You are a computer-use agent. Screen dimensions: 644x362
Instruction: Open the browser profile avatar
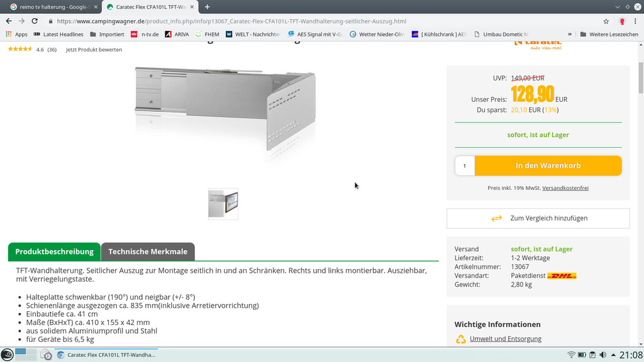tap(622, 21)
